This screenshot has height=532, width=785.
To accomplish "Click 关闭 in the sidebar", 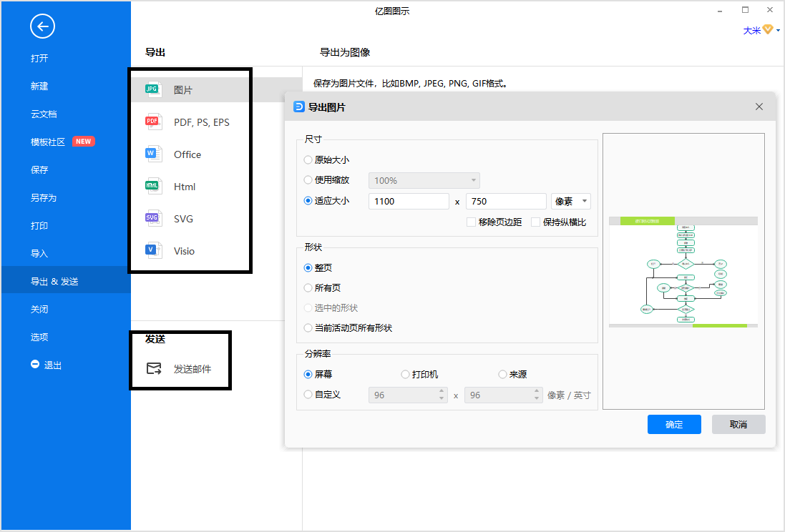I will pos(39,310).
